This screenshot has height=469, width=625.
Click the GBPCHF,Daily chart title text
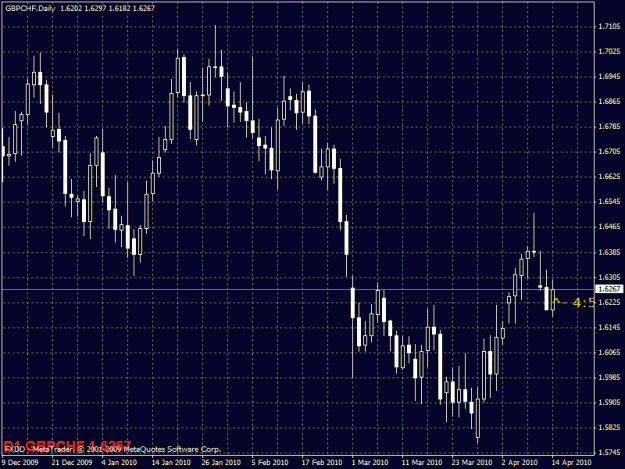tap(30, 8)
